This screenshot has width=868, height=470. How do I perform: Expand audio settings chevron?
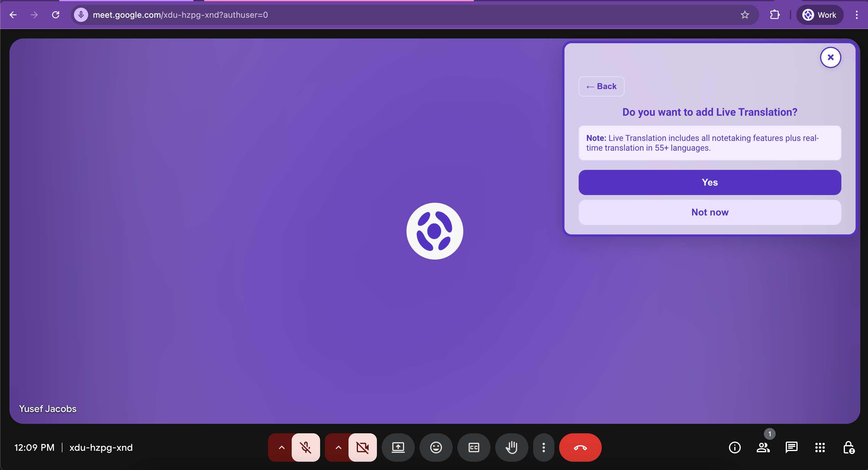click(281, 448)
